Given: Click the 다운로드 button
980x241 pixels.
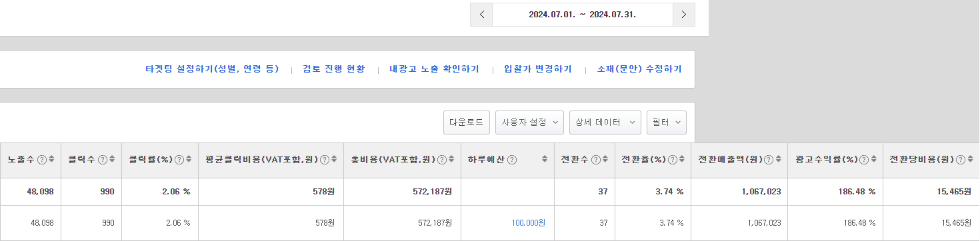Looking at the screenshot, I should pyautogui.click(x=467, y=122).
